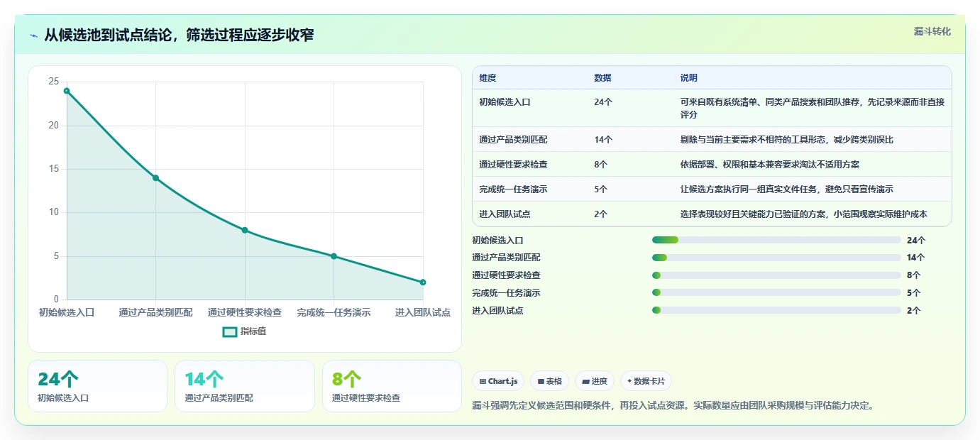Click the 5个 value in the table
The image size is (980, 440).
coord(601,189)
